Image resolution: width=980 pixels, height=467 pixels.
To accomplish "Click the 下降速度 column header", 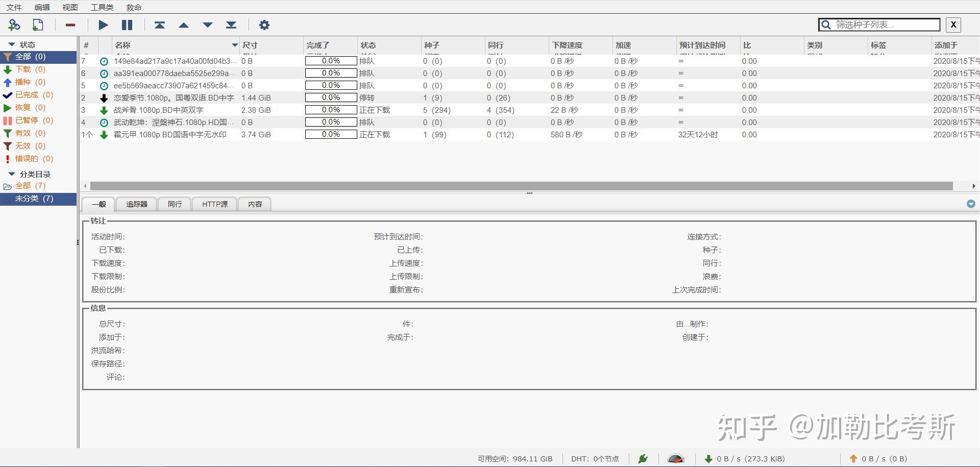I will 580,45.
